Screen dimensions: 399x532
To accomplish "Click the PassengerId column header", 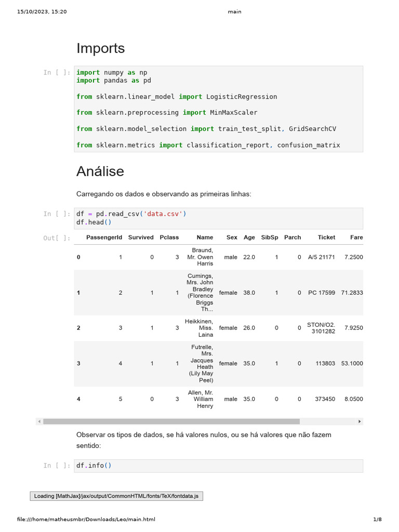I will coord(104,237).
